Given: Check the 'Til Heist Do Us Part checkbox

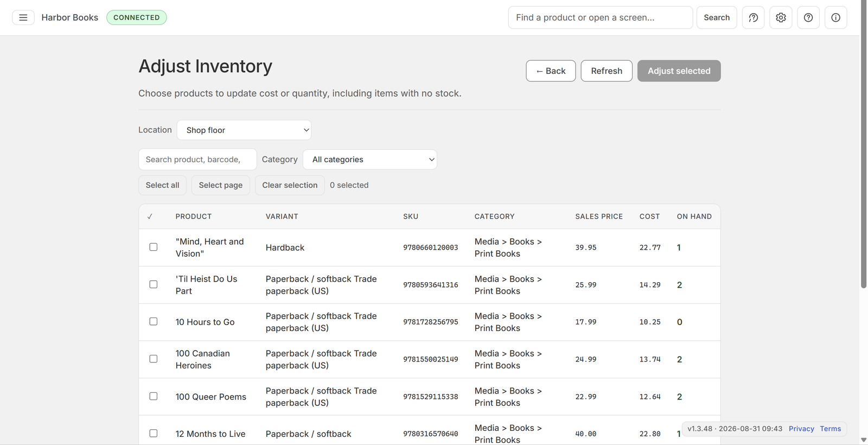Looking at the screenshot, I should point(154,284).
